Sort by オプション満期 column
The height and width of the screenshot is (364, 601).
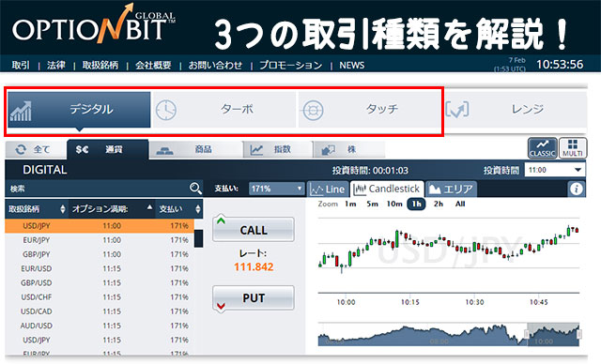click(x=112, y=209)
